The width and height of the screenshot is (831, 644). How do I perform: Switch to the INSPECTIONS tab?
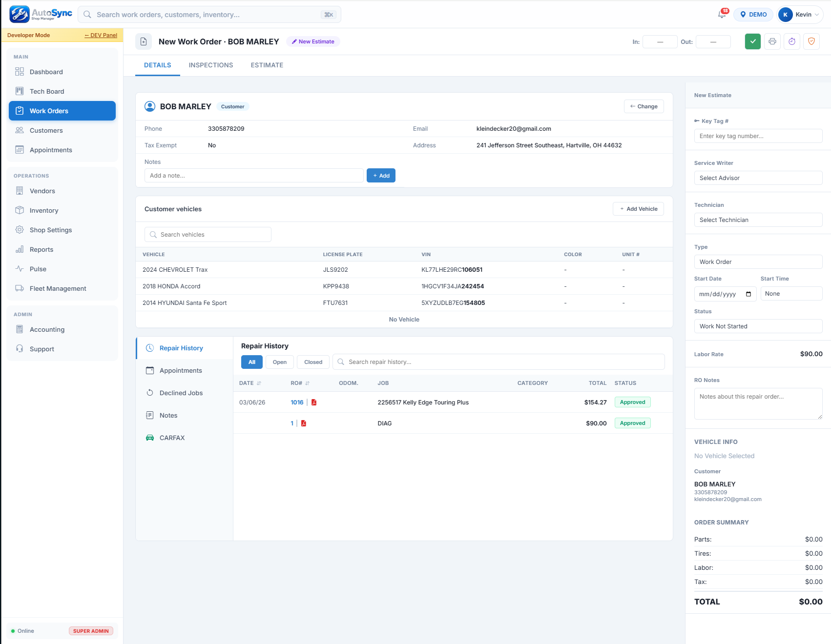pyautogui.click(x=210, y=65)
